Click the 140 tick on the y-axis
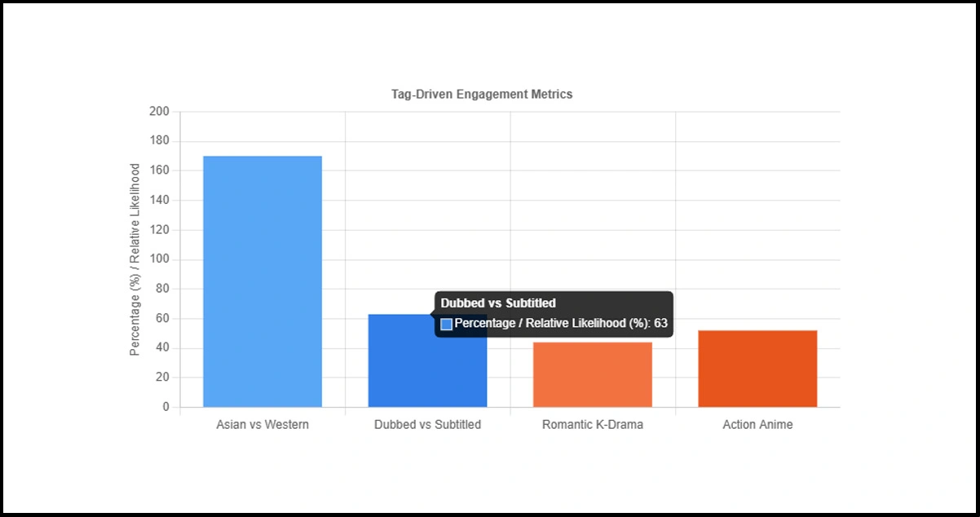Viewport: 980px width, 517px height. [x=160, y=201]
